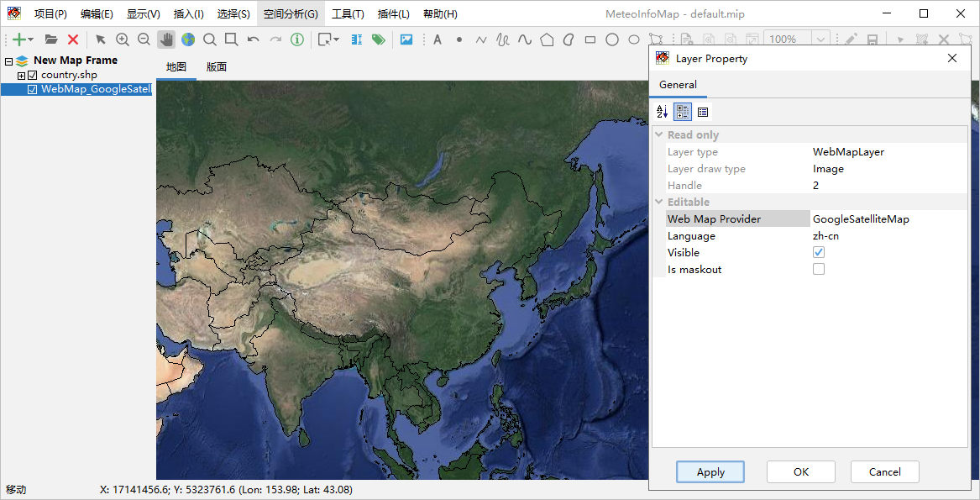The height and width of the screenshot is (500, 980).
Task: Select the draw polygon tool
Action: pyautogui.click(x=547, y=39)
